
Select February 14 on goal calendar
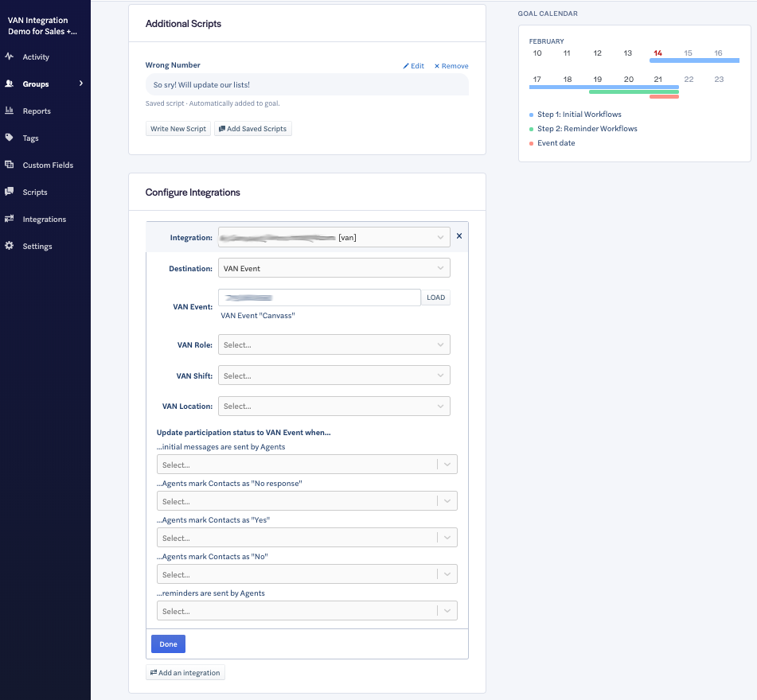657,53
